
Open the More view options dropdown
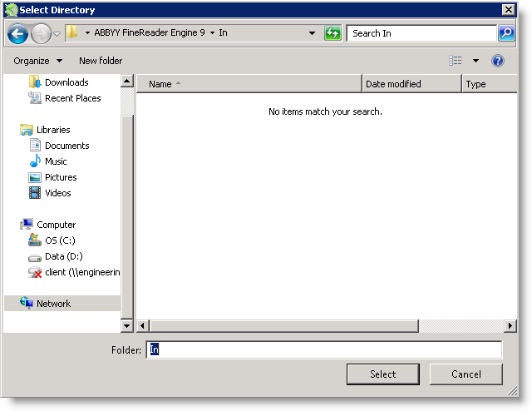(x=475, y=61)
